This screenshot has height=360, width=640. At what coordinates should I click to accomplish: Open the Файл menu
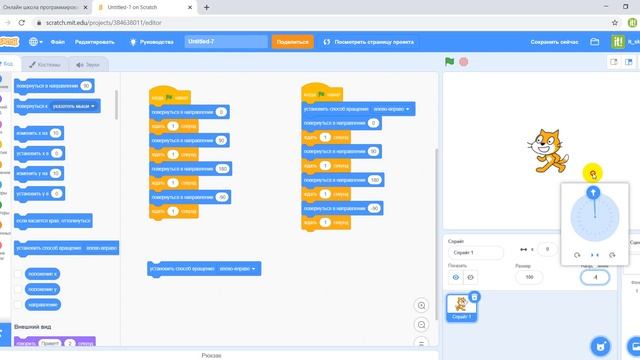pyautogui.click(x=58, y=42)
